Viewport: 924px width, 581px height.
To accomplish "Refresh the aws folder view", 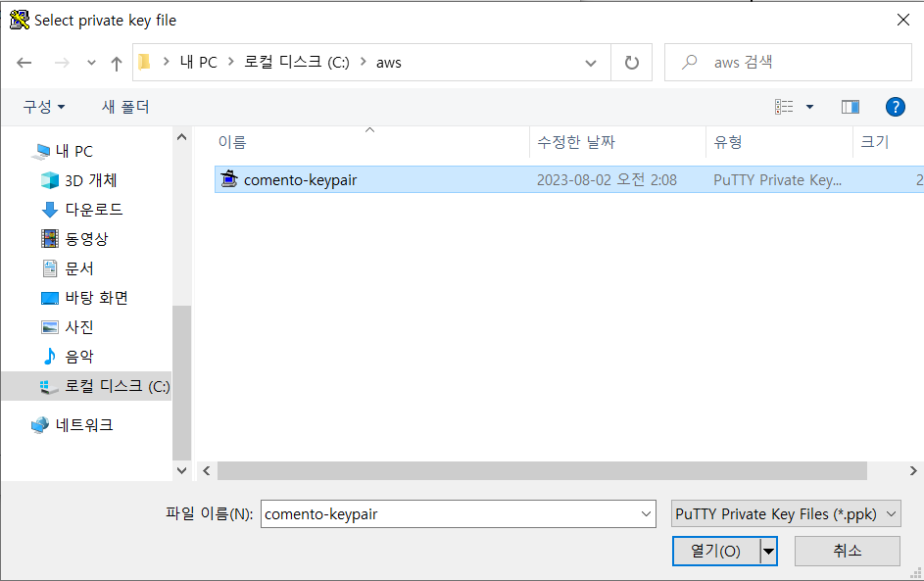I will 632,63.
